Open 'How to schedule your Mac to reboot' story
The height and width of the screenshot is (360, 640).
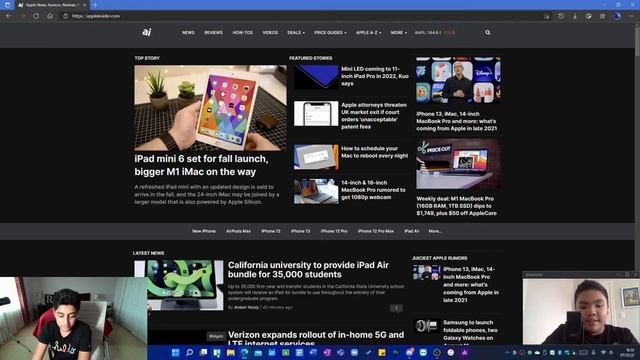coord(375,152)
